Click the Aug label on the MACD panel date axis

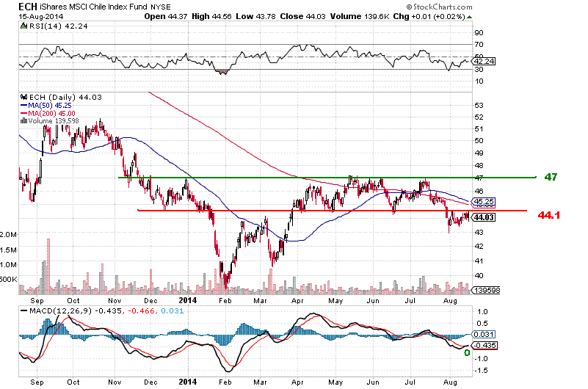(x=450, y=382)
